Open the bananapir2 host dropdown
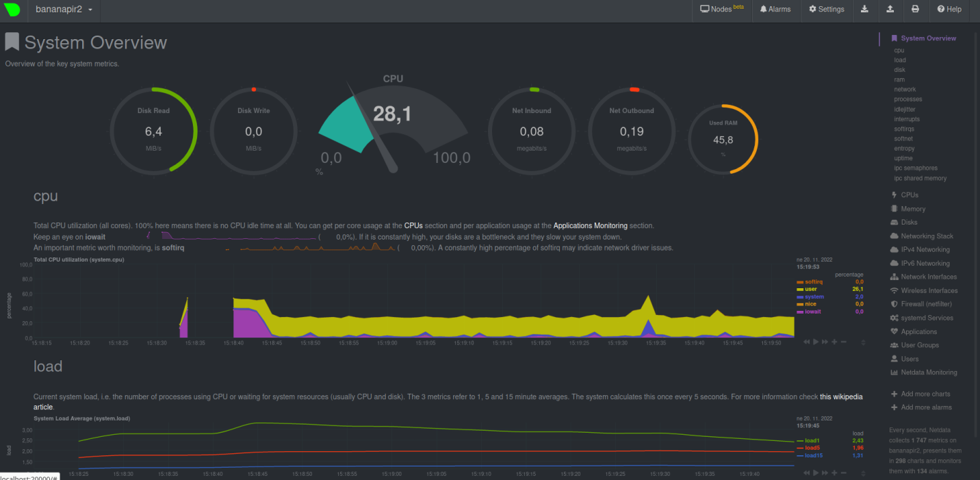 coord(64,10)
